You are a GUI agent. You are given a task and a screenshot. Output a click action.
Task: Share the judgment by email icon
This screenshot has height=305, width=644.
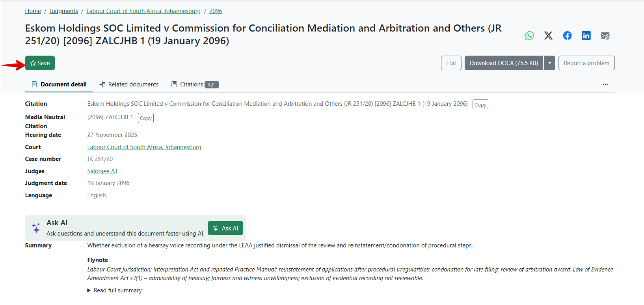tap(605, 36)
